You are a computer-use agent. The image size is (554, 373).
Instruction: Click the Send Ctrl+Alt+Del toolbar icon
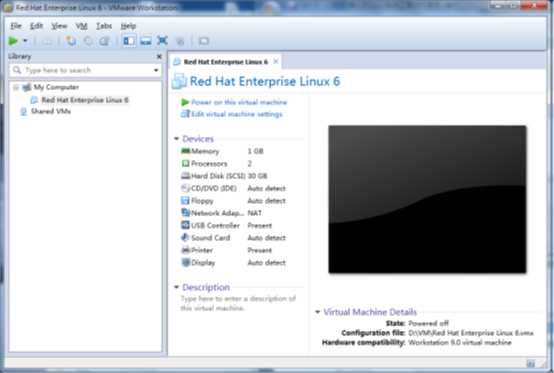pyautogui.click(x=47, y=41)
